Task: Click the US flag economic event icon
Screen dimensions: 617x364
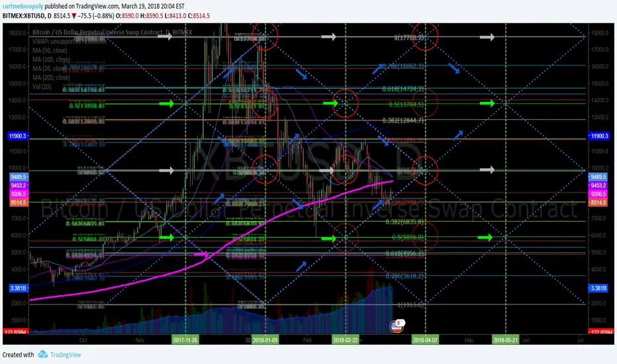Action: (x=396, y=326)
